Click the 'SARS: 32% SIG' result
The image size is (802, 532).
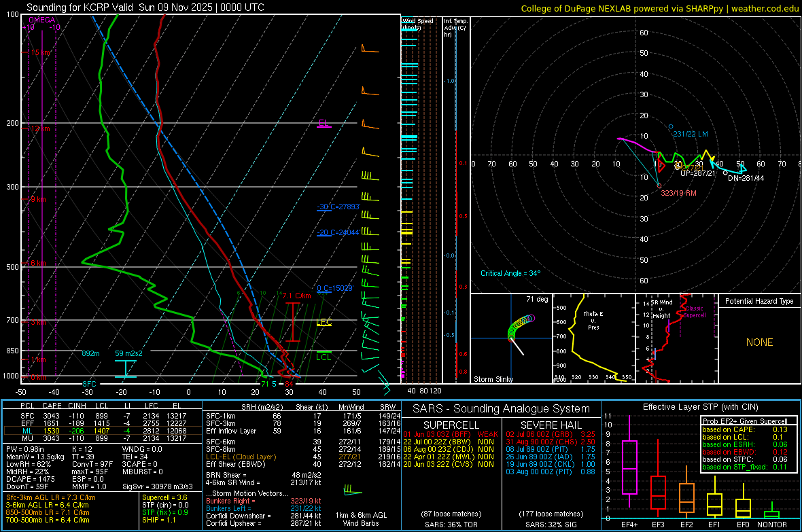551,525
